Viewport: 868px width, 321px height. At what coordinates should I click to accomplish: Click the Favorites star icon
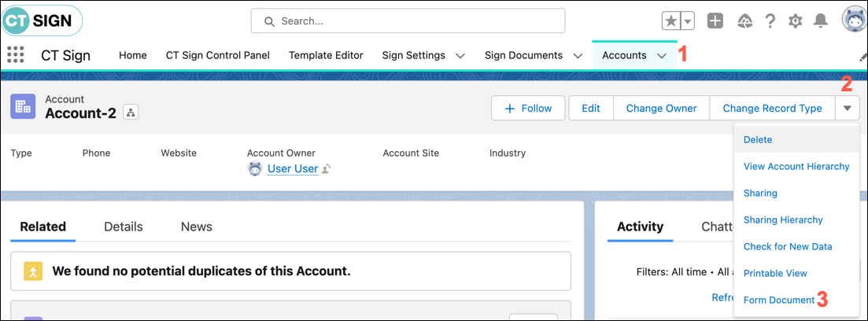click(x=671, y=21)
